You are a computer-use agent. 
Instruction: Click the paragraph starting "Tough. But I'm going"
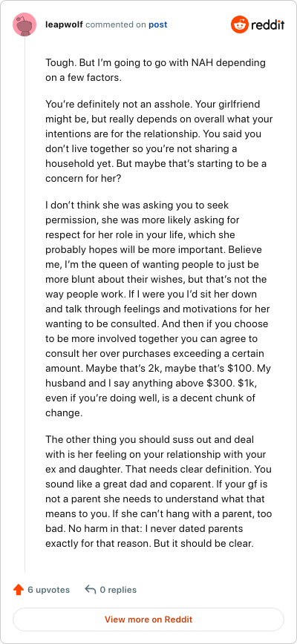point(156,70)
